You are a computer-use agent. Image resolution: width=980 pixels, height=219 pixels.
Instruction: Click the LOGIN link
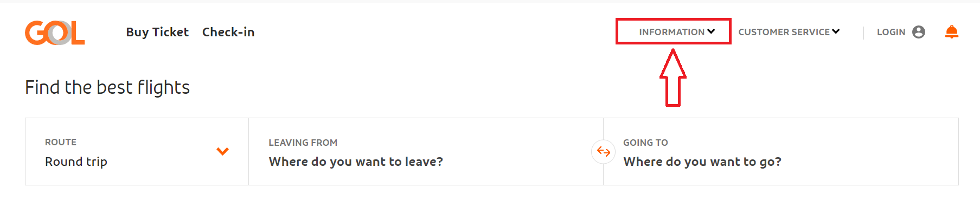coord(891,32)
